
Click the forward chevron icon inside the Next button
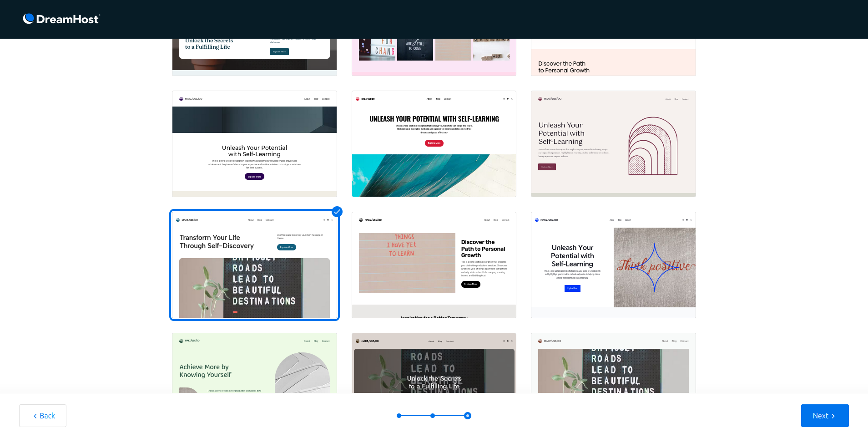coord(834,416)
